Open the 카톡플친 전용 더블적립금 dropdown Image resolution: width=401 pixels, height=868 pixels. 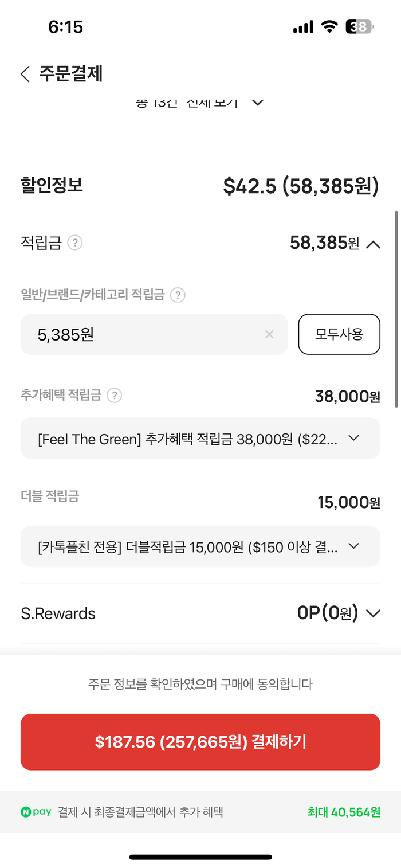click(x=353, y=546)
